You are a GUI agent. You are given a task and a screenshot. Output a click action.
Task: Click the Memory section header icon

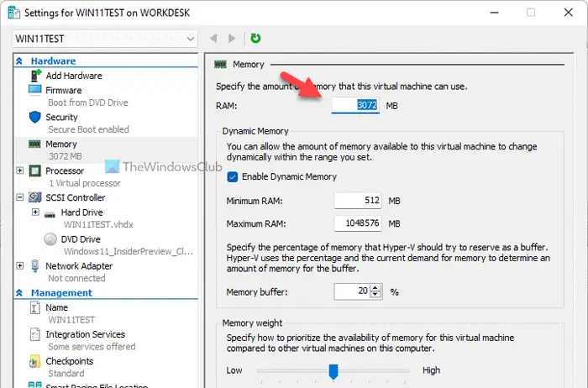coord(220,65)
